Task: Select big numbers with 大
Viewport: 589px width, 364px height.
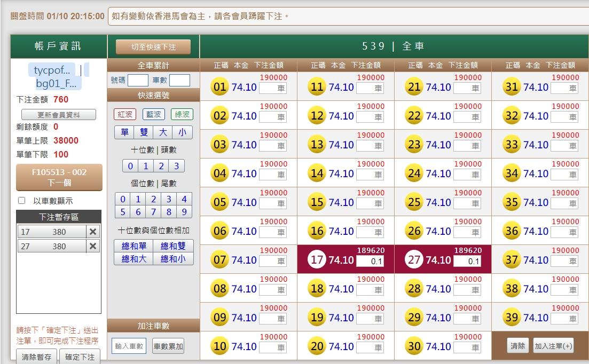Action: tap(163, 132)
